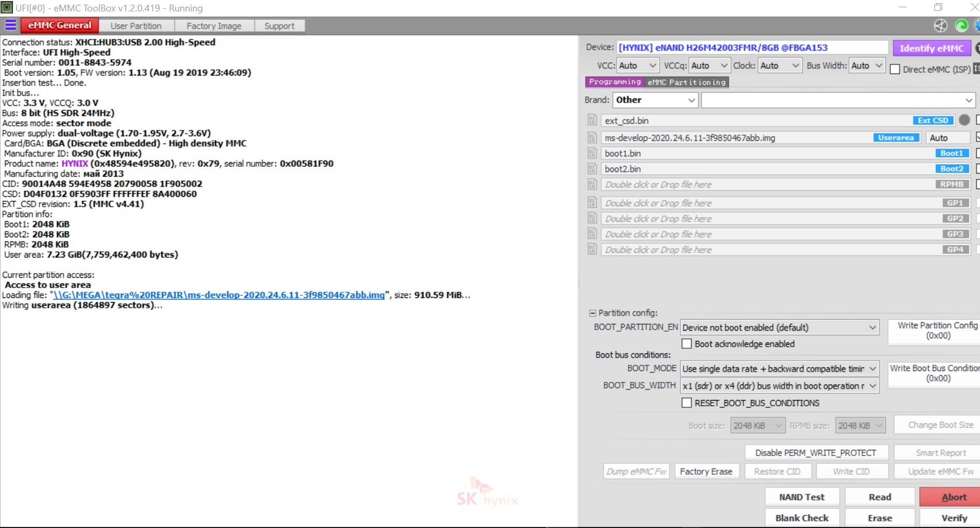Viewport: 980px width, 528px height.
Task: Check the RESET_BOOT_BUS_CONDITIONS option
Action: [687, 403]
